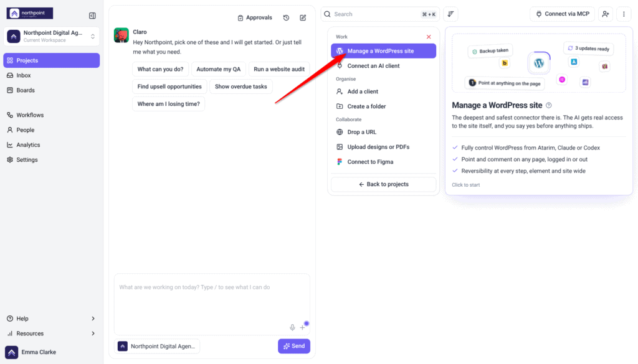
Task: Open chat history clock icon
Action: coord(287,18)
